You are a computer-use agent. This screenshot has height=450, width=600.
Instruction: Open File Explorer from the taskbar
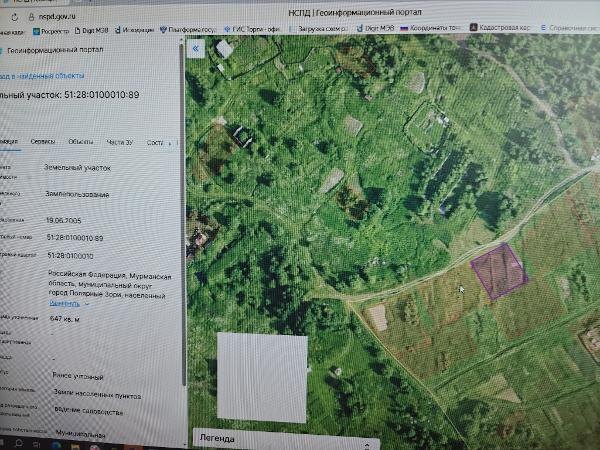75,447
